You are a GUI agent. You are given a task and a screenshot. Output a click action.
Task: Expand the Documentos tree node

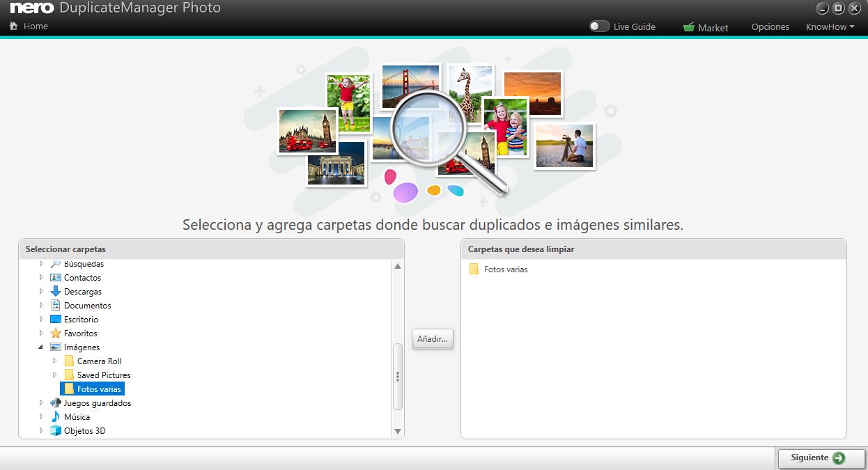[41, 306]
